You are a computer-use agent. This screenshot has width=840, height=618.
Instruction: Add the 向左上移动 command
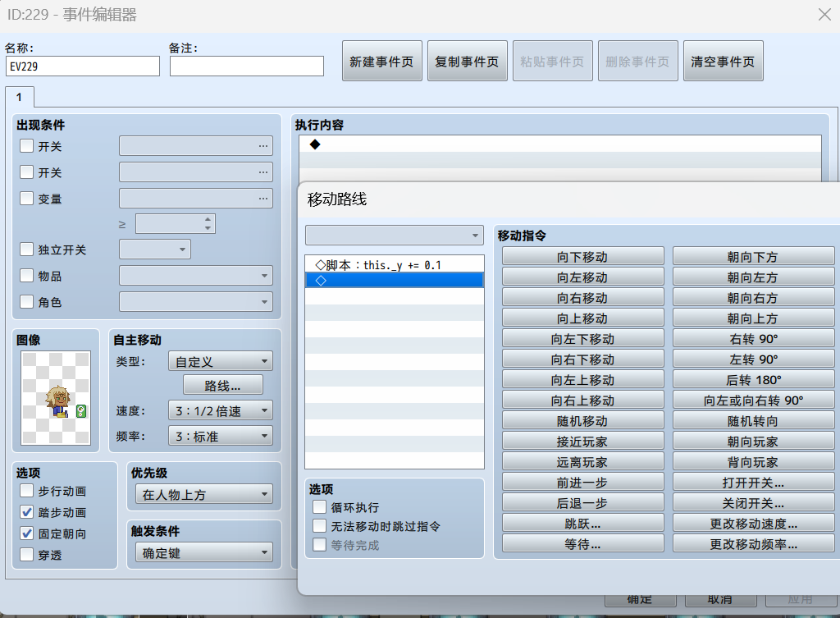tap(583, 379)
